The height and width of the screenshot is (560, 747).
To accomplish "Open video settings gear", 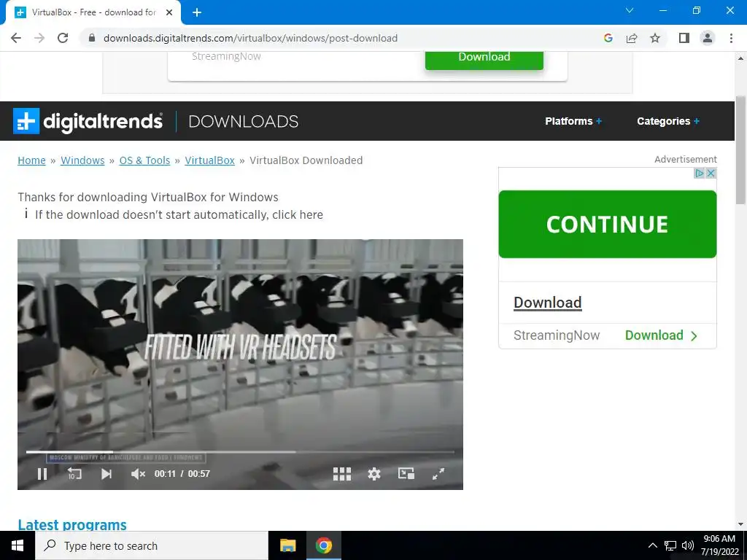I will point(374,474).
